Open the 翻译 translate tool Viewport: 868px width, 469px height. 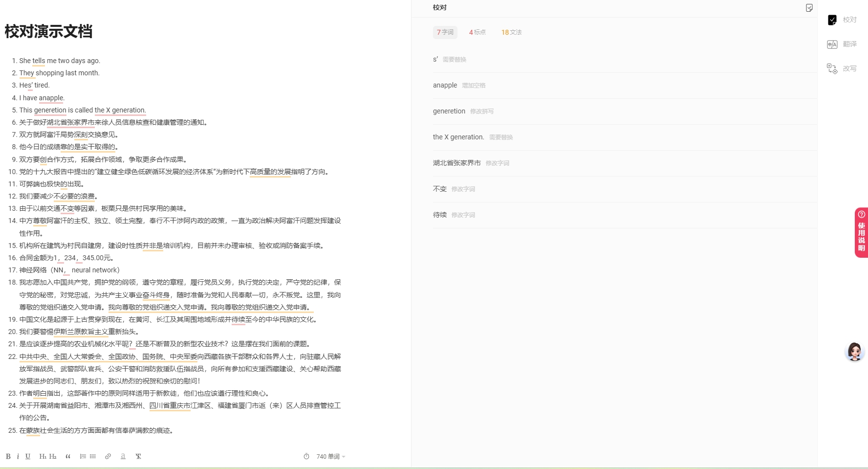[842, 44]
